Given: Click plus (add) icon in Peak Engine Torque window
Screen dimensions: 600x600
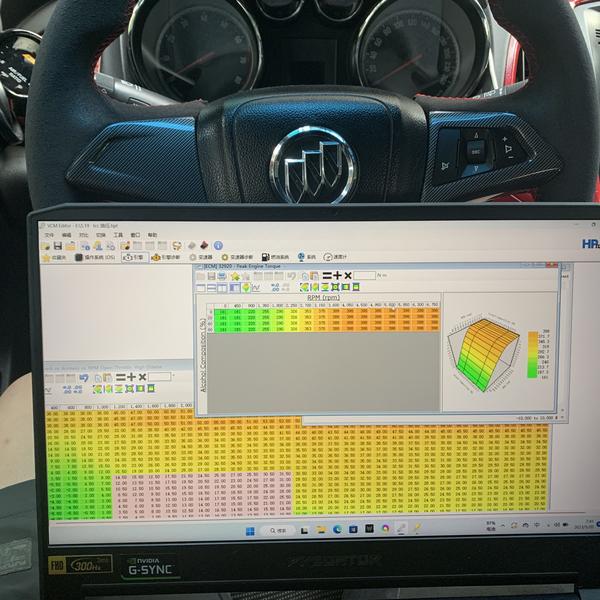Looking at the screenshot, I should (x=337, y=276).
